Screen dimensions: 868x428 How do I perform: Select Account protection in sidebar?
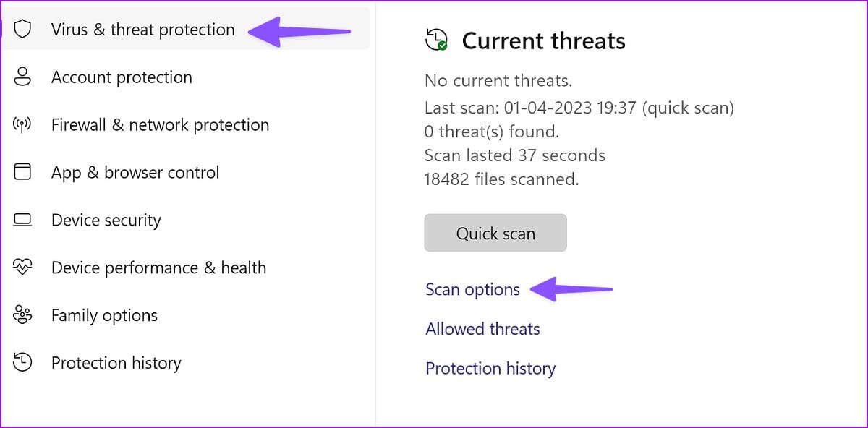[x=185, y=77]
